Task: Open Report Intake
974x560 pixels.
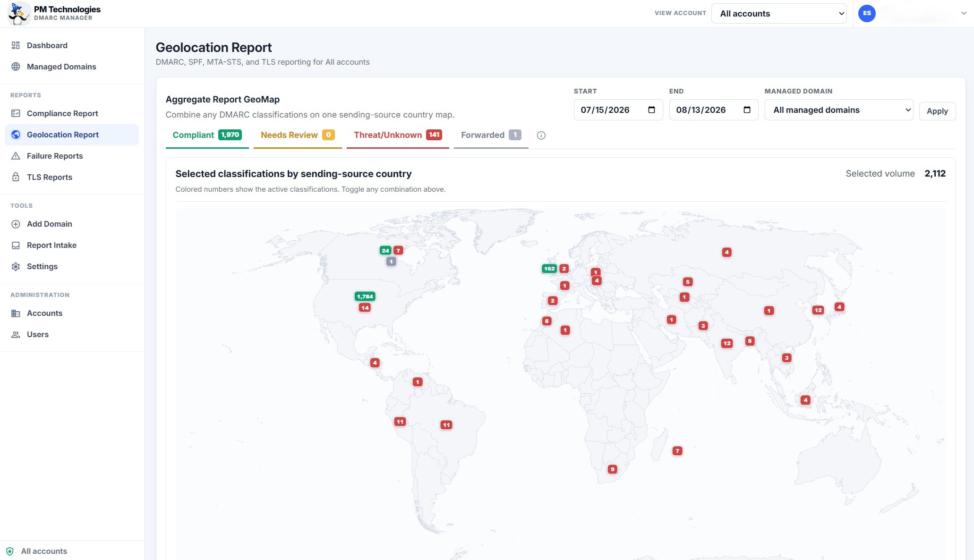Action: click(72, 245)
